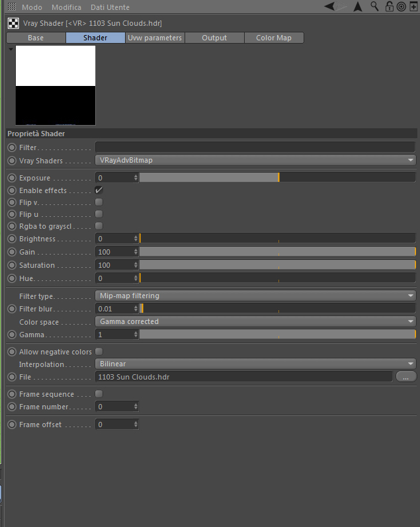Click animation dot beside Vray Shaders
The image size is (420, 527).
pyautogui.click(x=12, y=161)
